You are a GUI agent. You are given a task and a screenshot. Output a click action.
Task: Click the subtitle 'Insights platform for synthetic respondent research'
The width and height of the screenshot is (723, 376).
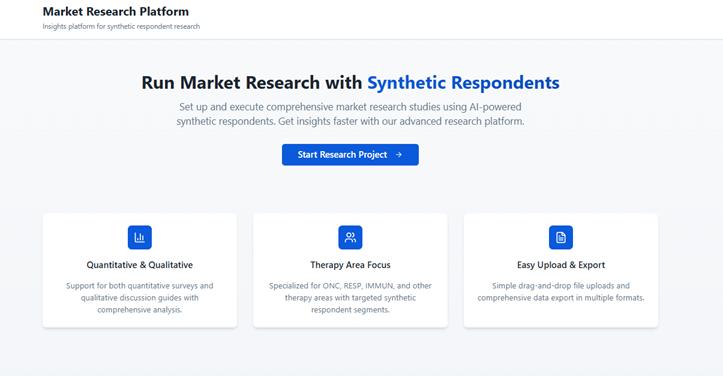[121, 27]
